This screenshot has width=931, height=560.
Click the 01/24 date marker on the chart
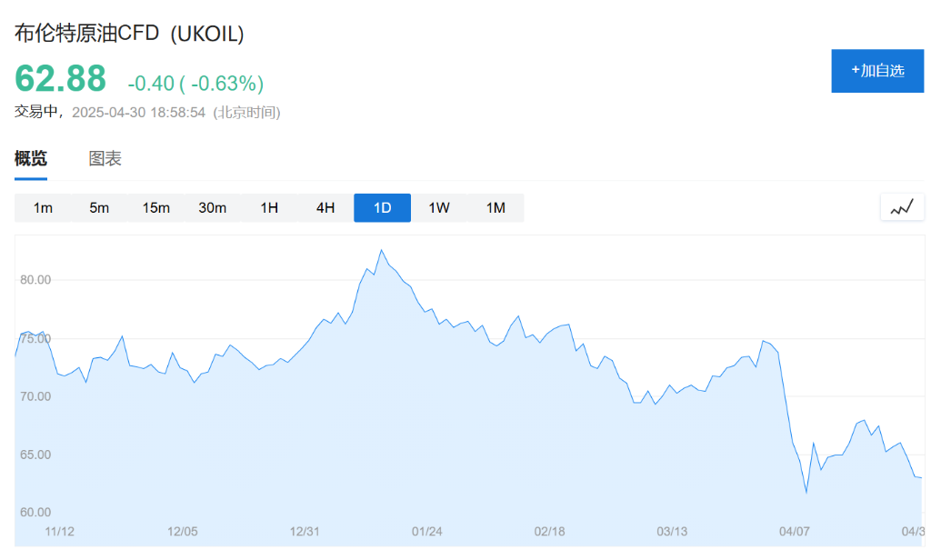pos(427,531)
